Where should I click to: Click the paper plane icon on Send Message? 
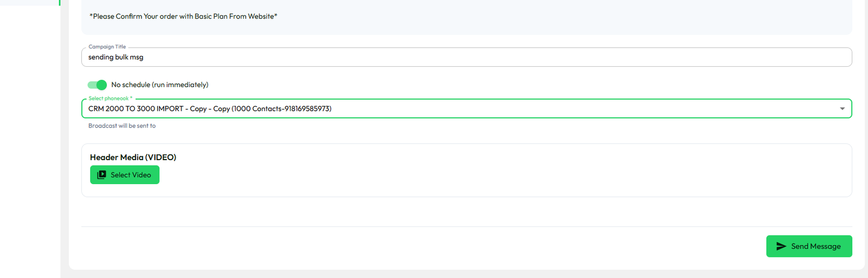tap(781, 247)
